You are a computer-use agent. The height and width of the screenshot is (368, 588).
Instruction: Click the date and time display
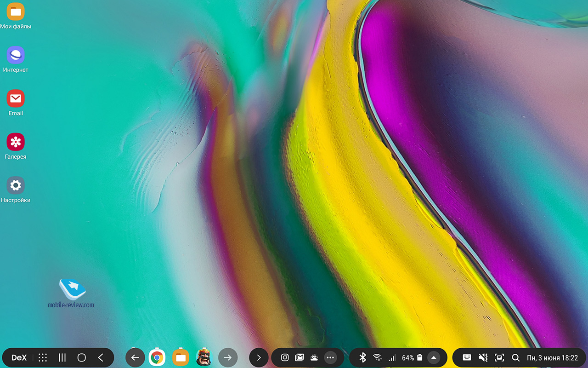point(552,357)
